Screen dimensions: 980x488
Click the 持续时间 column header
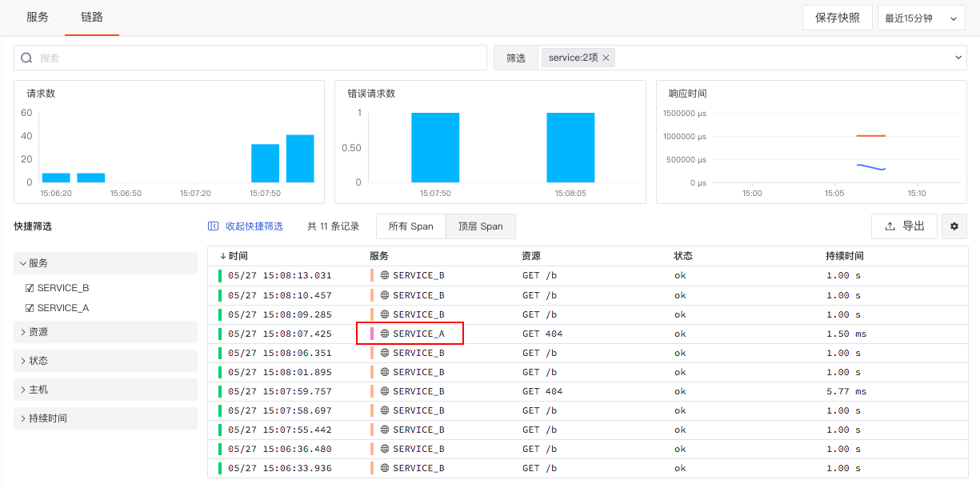(845, 256)
